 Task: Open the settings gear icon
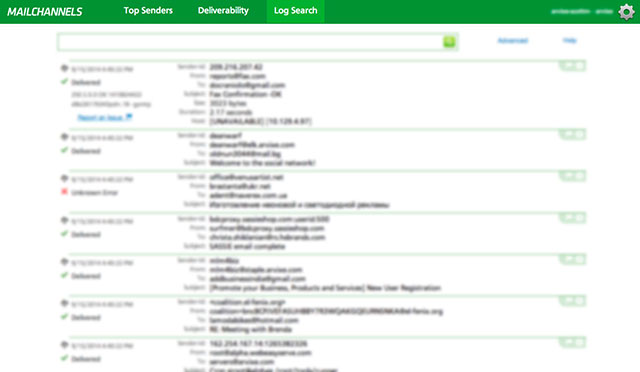click(x=626, y=12)
